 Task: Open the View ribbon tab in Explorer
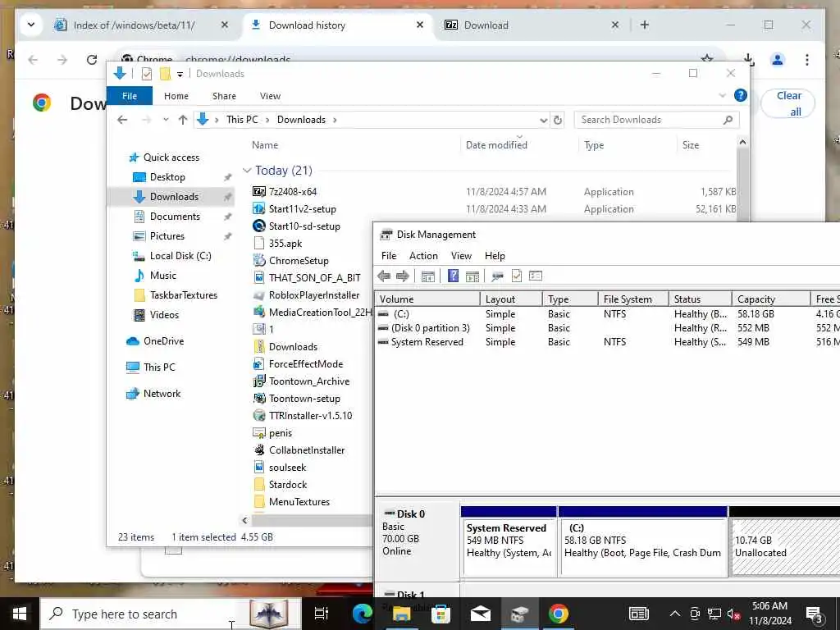270,96
